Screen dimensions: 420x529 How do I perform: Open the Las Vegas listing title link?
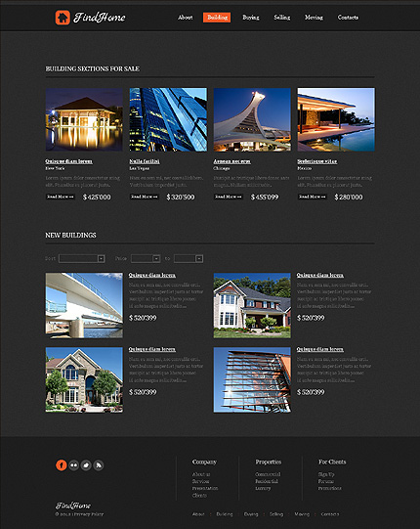(145, 161)
